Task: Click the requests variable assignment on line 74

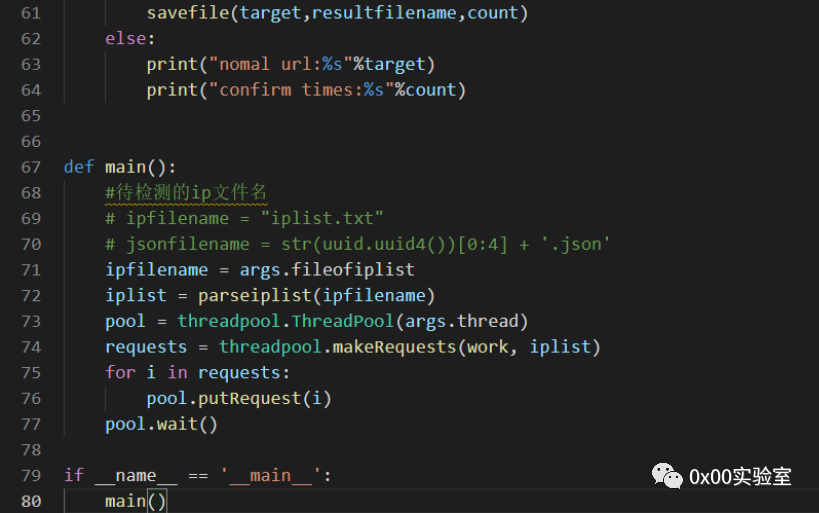Action: [x=146, y=347]
